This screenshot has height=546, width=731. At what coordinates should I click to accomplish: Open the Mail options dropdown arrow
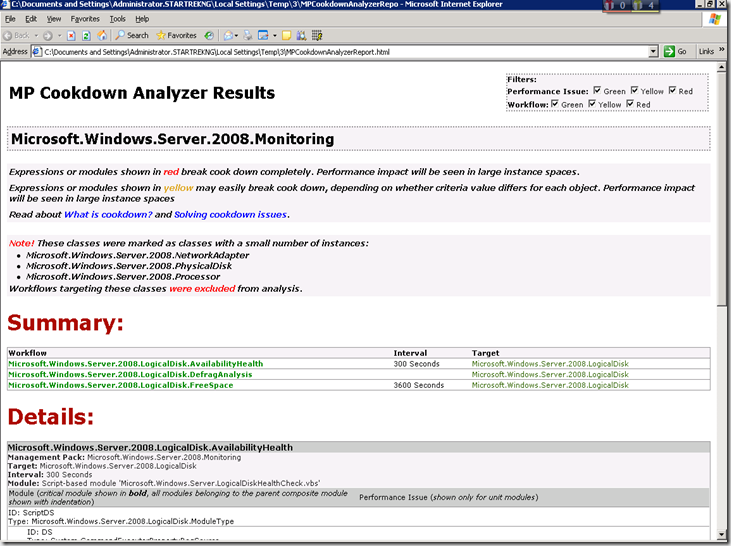(x=236, y=35)
